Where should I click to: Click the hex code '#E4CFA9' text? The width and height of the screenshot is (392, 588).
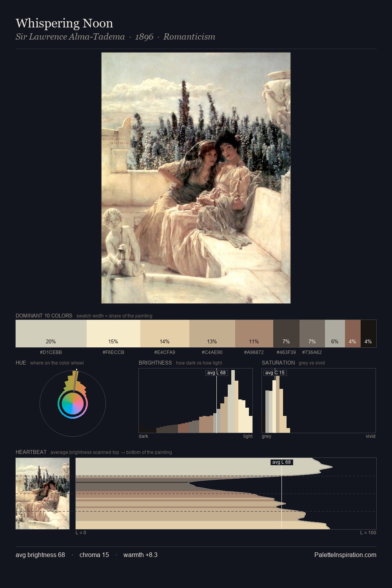tap(165, 352)
